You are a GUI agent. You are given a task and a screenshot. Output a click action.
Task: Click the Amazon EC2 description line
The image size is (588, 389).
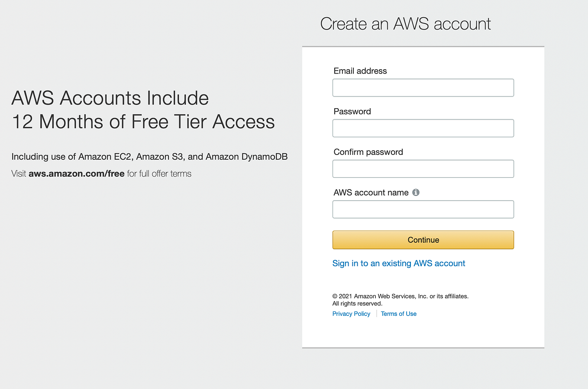[x=149, y=157]
